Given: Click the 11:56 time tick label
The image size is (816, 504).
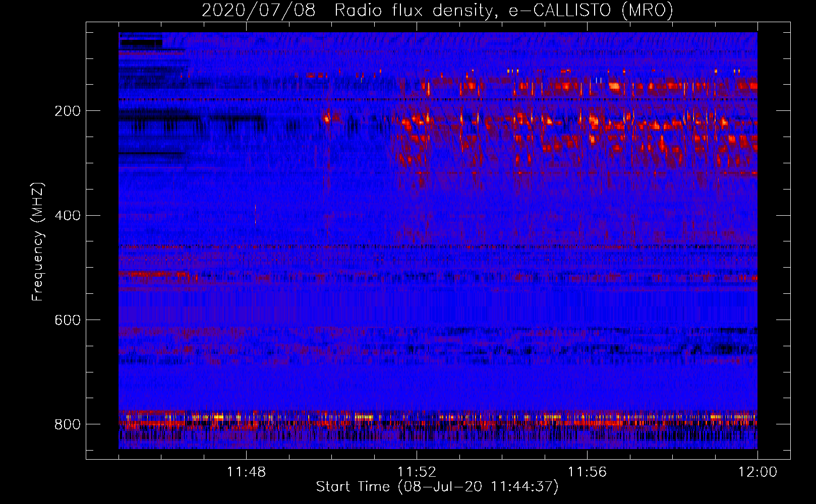Looking at the screenshot, I should click(x=587, y=472).
